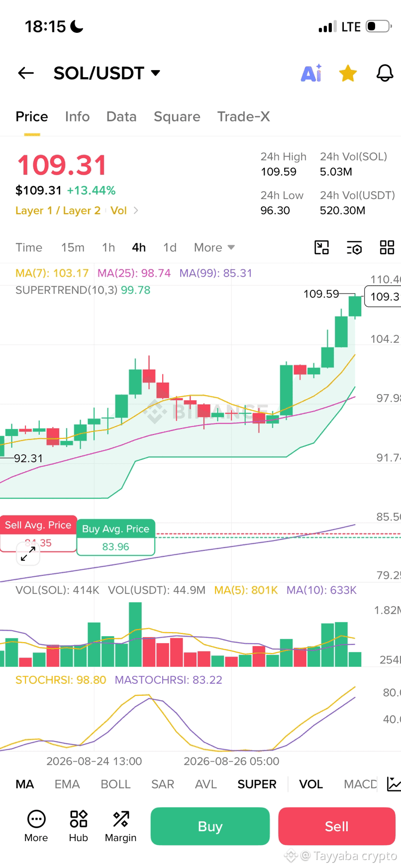Tap the Buy Avg. Price label
401x868 pixels.
click(115, 529)
